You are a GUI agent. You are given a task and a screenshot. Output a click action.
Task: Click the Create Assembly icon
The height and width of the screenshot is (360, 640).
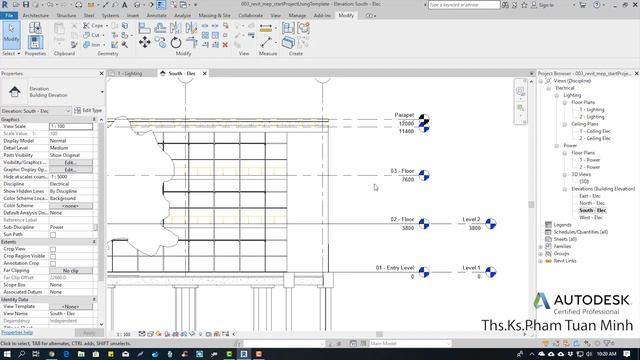[288, 28]
